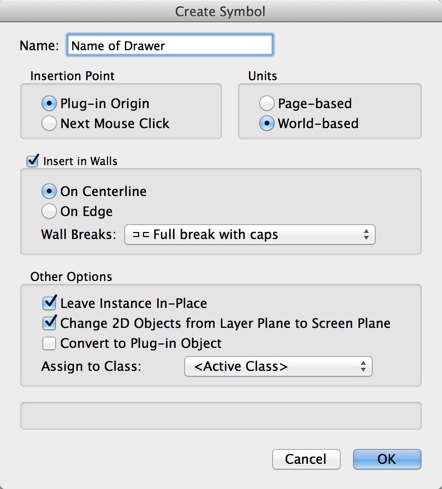Open the Assign to Class dropdown
Image resolution: width=442 pixels, height=489 pixels.
278,366
